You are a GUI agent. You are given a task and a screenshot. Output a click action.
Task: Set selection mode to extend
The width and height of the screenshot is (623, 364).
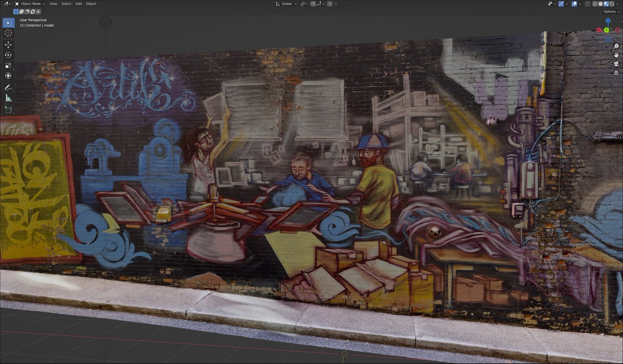click(x=21, y=11)
